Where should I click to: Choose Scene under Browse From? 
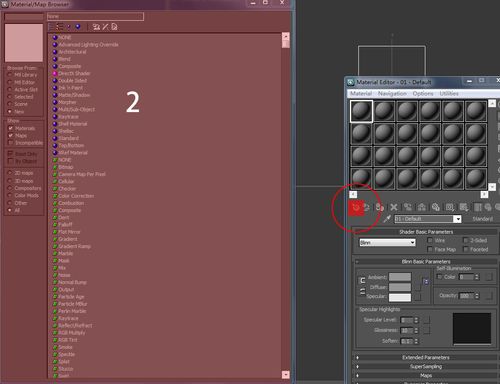10,104
